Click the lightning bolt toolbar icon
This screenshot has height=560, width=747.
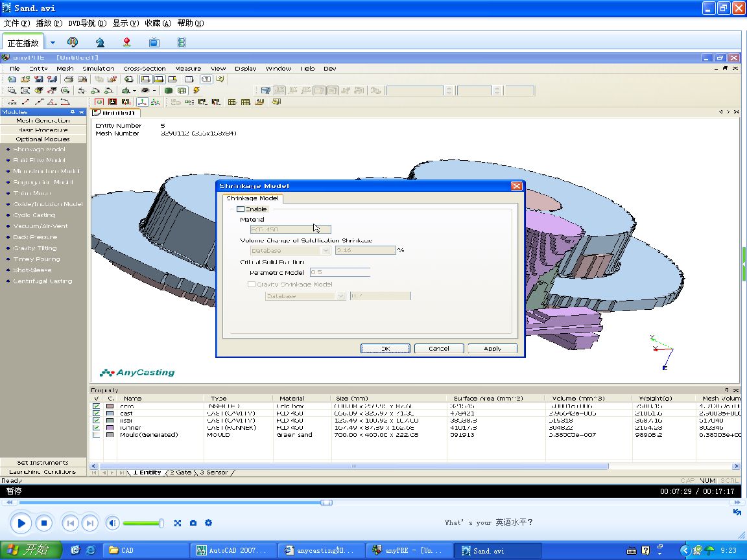click(196, 91)
